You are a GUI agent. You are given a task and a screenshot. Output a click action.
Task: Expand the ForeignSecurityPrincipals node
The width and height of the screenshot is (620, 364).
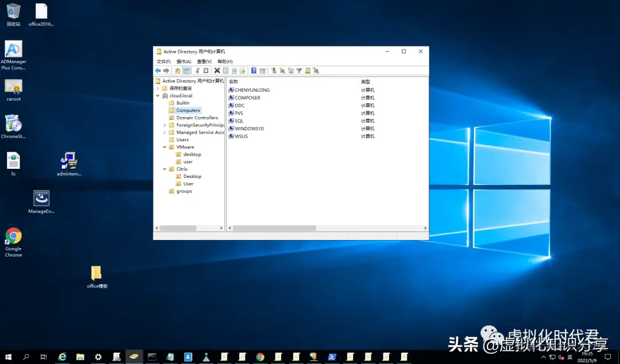(164, 125)
